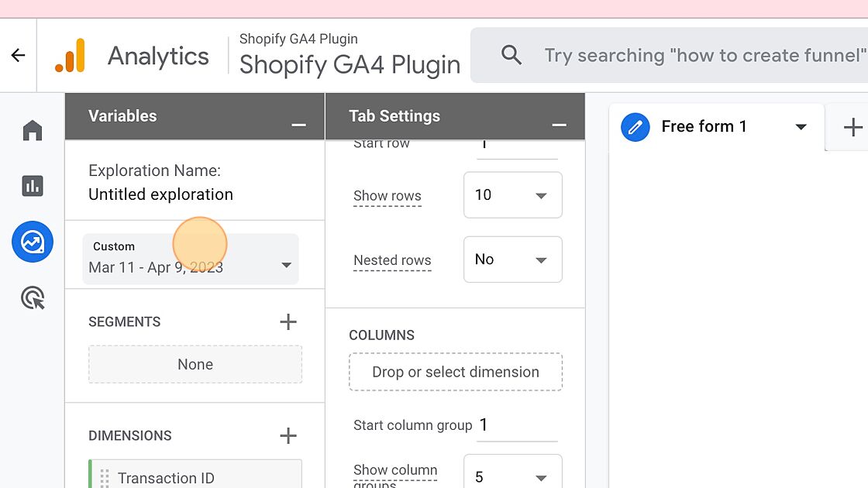Add a new dimension with plus icon
This screenshot has width=868, height=488.
point(288,435)
